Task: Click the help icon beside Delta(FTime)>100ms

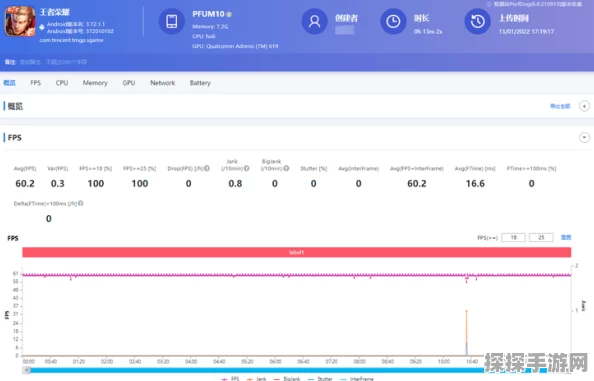Action: click(x=81, y=203)
